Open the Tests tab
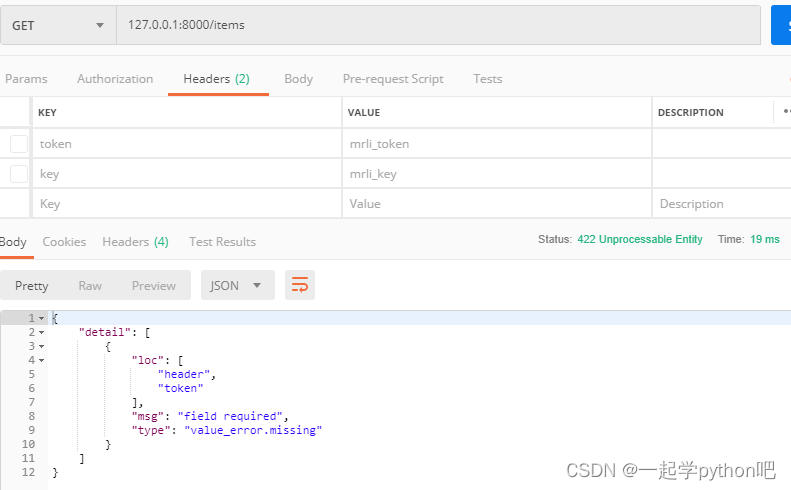 (x=487, y=79)
